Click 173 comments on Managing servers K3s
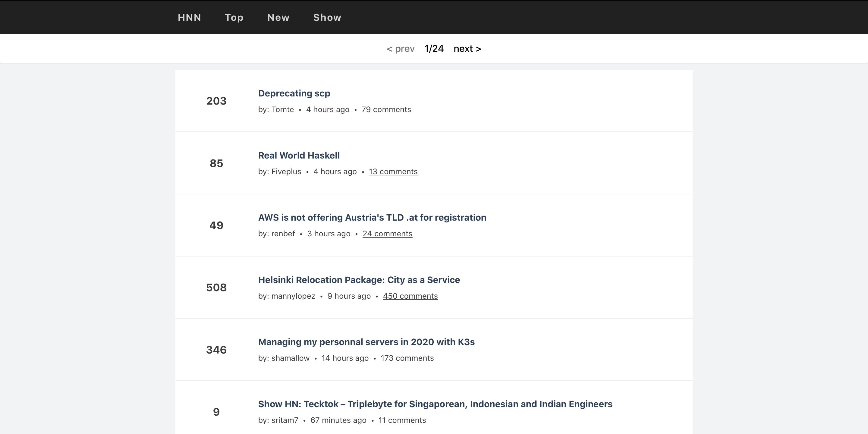 pyautogui.click(x=407, y=358)
